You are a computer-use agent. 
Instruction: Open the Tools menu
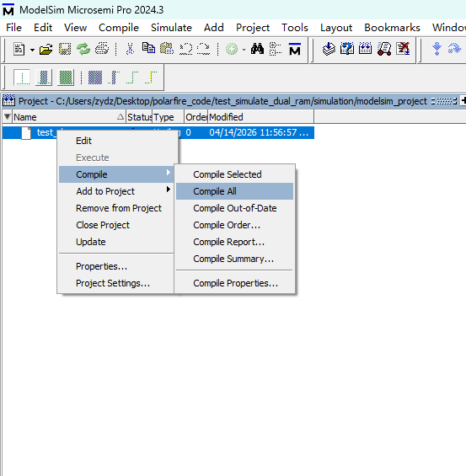294,28
